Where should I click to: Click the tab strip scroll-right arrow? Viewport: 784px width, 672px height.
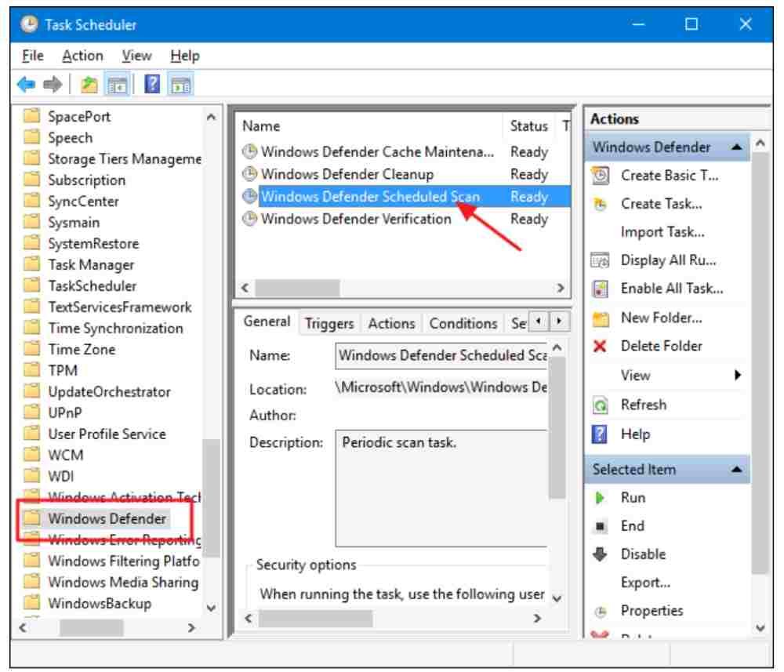(559, 321)
